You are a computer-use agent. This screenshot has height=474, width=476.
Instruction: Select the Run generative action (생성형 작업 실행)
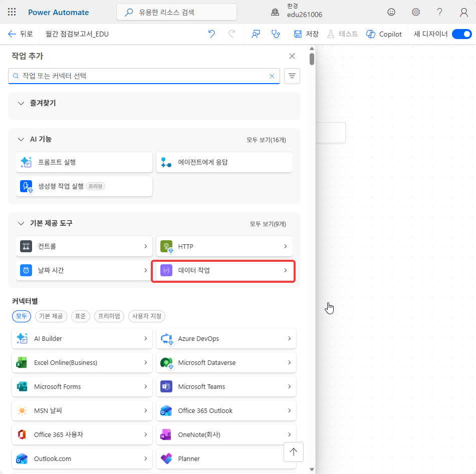[x=84, y=186]
